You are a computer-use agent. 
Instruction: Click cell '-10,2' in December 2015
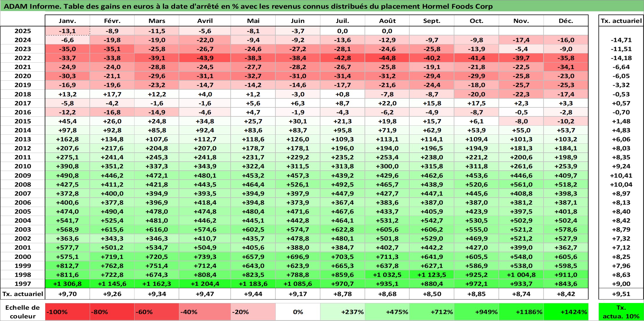tap(566, 121)
